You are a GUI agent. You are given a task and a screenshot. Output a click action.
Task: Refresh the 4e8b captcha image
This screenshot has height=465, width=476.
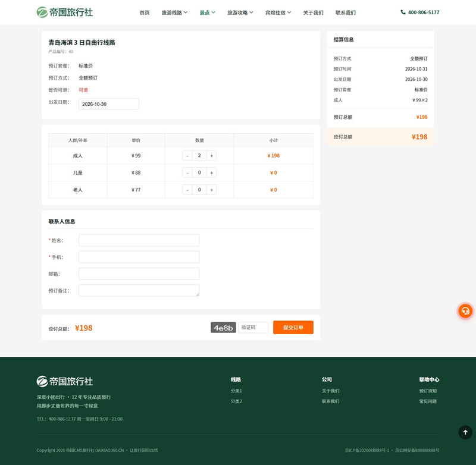pos(223,328)
